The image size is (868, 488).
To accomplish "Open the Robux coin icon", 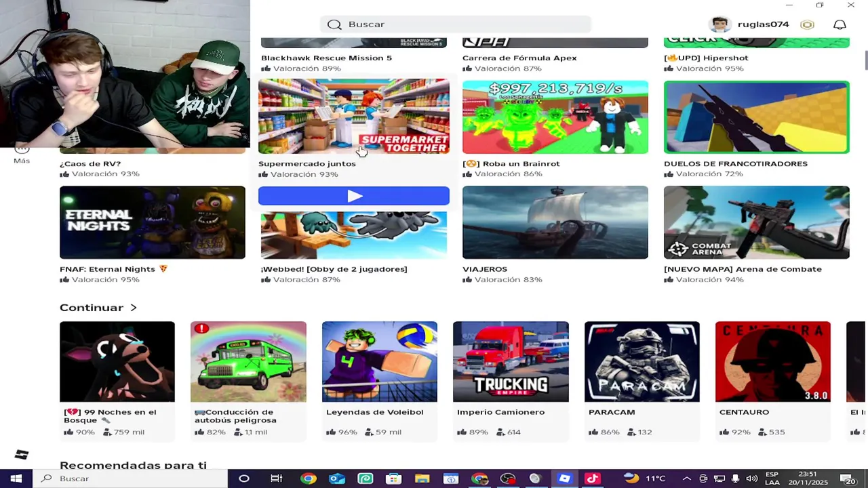I will pyautogui.click(x=807, y=24).
